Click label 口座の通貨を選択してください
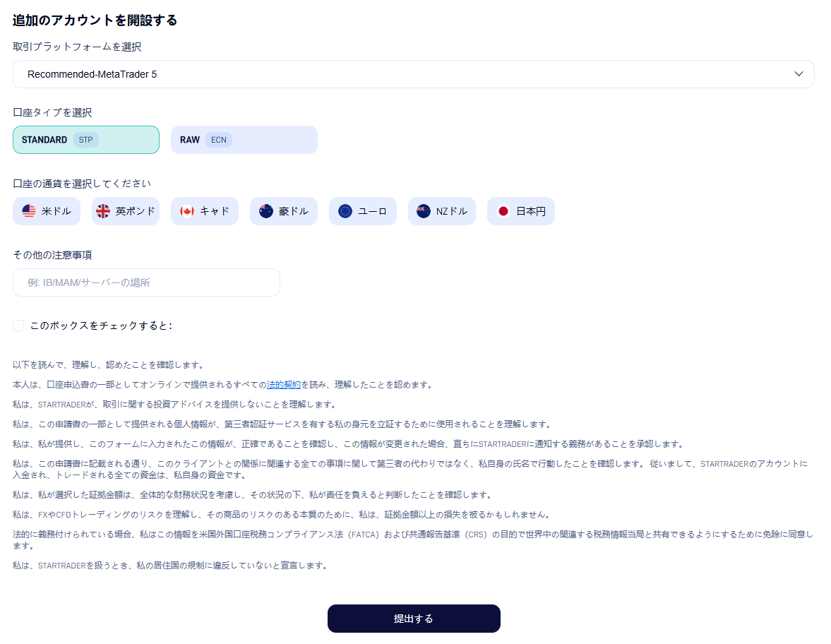Viewport: 831px width, 644px height. 82,184
